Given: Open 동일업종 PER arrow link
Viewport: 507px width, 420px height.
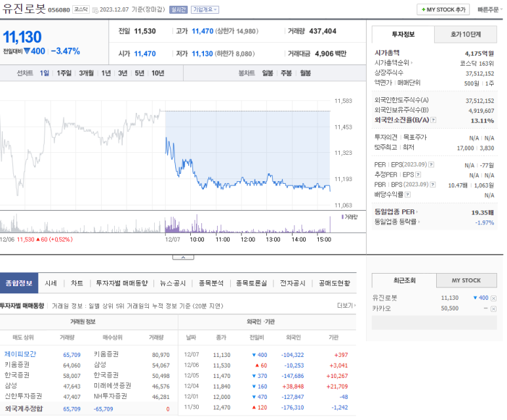Looking at the screenshot, I should click(x=396, y=212).
